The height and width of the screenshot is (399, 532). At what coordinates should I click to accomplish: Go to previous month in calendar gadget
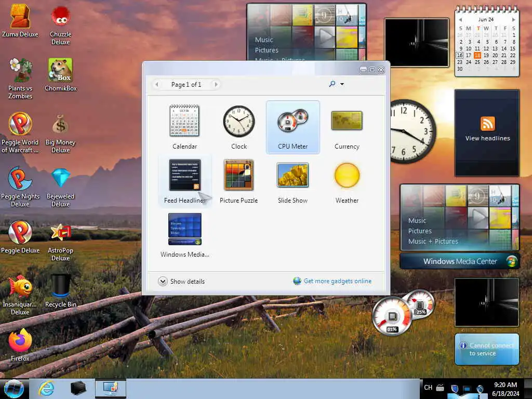coord(460,20)
